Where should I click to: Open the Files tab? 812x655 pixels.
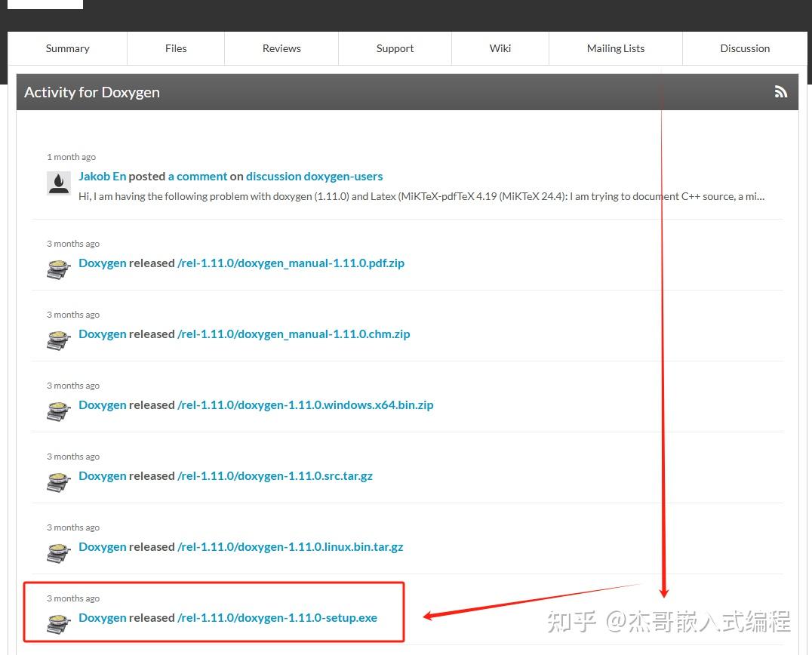pos(176,48)
